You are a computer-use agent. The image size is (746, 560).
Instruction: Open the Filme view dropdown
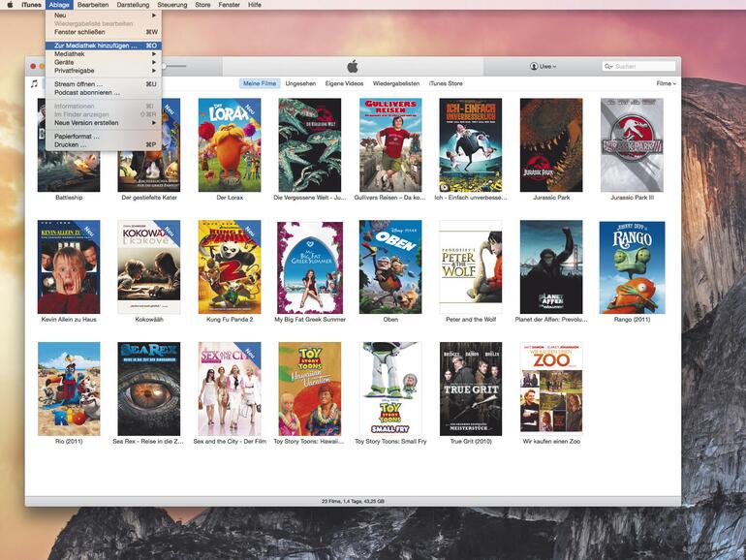coord(667,83)
